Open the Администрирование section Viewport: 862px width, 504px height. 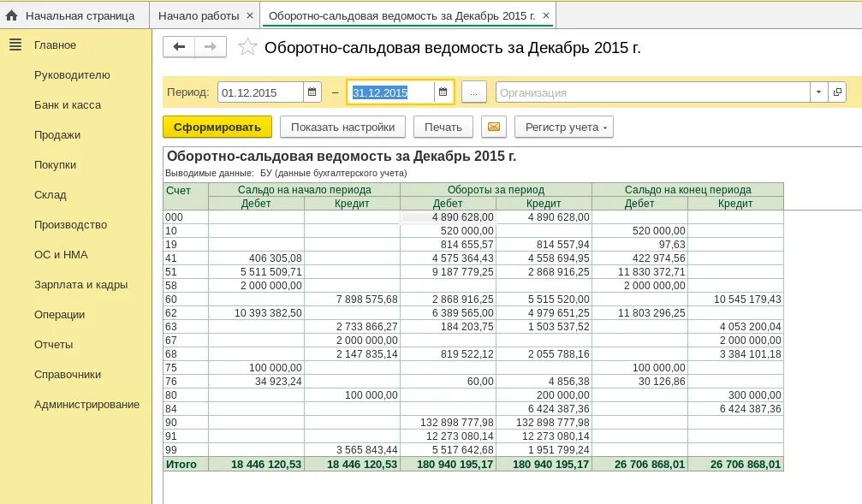(x=86, y=405)
